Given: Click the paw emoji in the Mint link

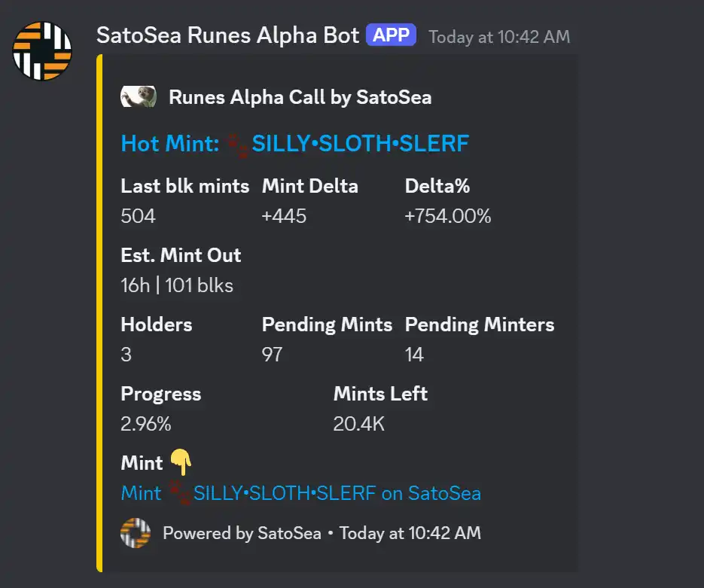Looking at the screenshot, I should (180, 493).
